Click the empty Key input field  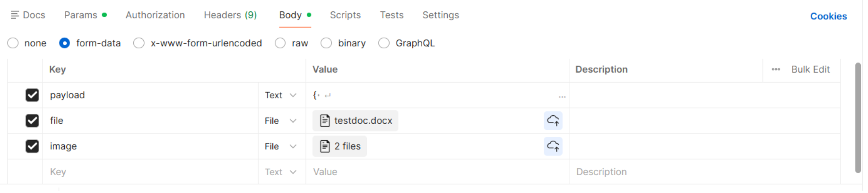tap(151, 172)
